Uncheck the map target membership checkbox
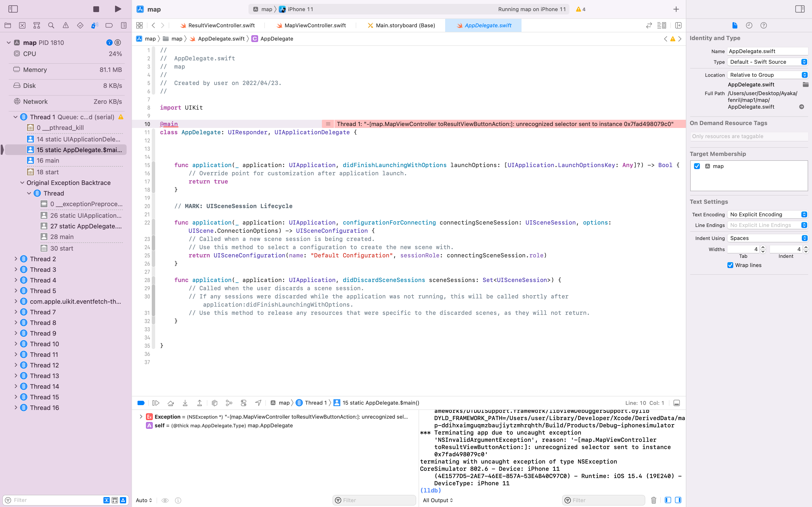Viewport: 812px width, 507px height. pyautogui.click(x=697, y=166)
